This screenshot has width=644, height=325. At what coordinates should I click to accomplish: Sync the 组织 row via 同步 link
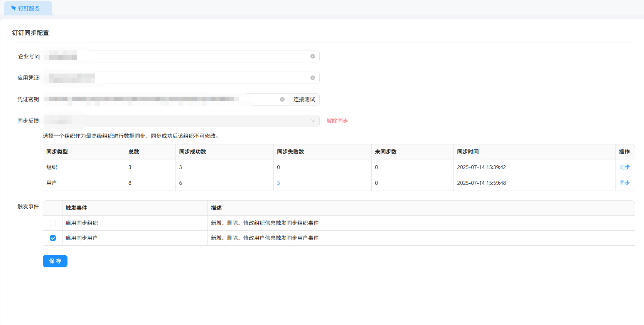point(624,167)
